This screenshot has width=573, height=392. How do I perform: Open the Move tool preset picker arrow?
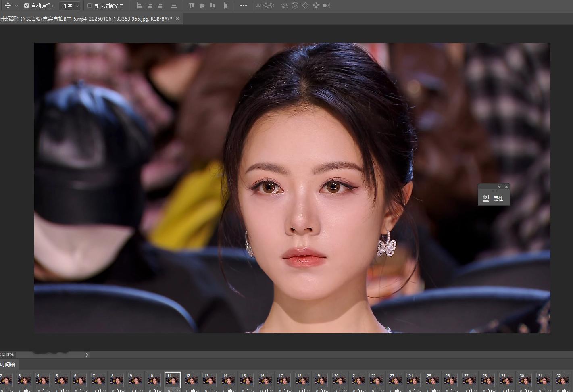pos(16,6)
